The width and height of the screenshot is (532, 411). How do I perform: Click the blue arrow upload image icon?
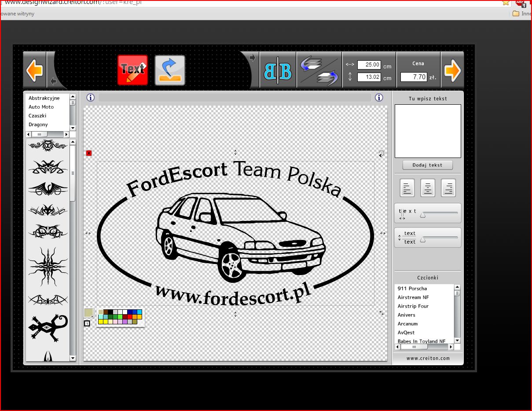click(x=170, y=70)
